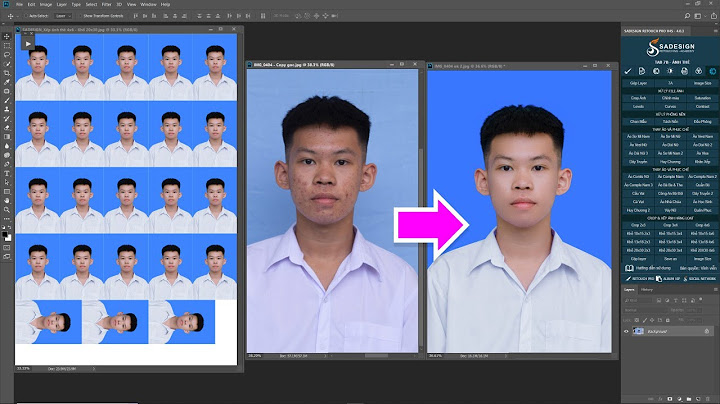Select the Horizontal Type tool
The height and width of the screenshot is (404, 720).
click(x=6, y=174)
